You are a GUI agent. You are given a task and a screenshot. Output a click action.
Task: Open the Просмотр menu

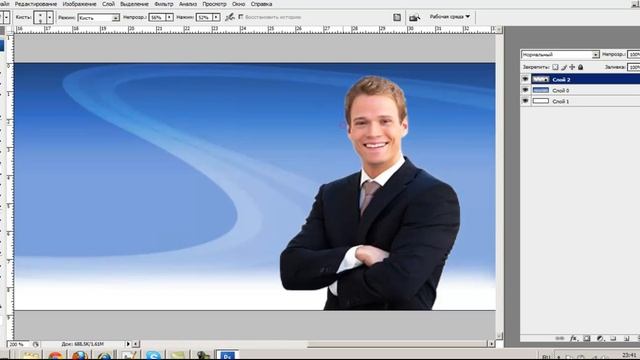214,4
